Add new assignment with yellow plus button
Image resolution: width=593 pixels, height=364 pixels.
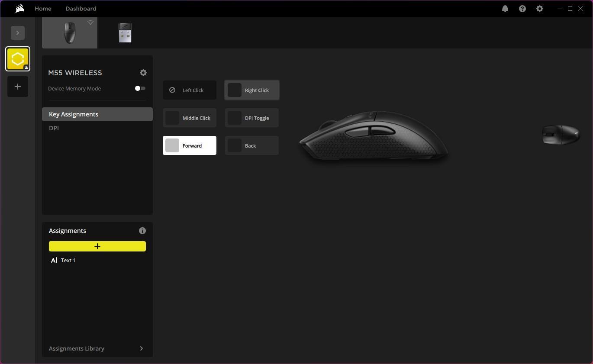pos(97,246)
